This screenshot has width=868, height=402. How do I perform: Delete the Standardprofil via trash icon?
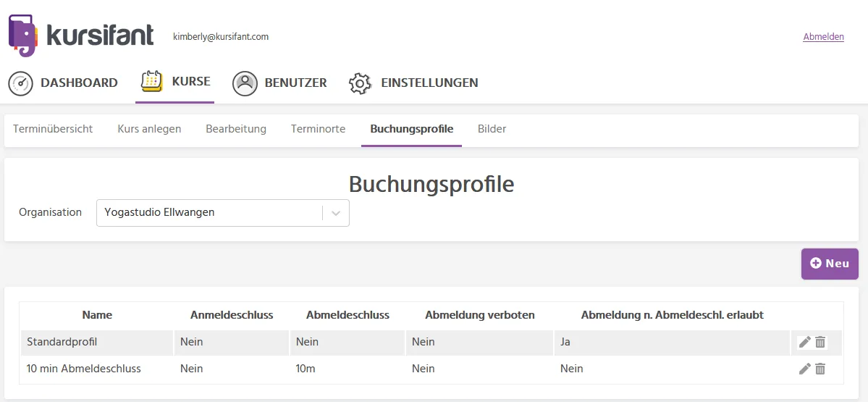pyautogui.click(x=820, y=342)
